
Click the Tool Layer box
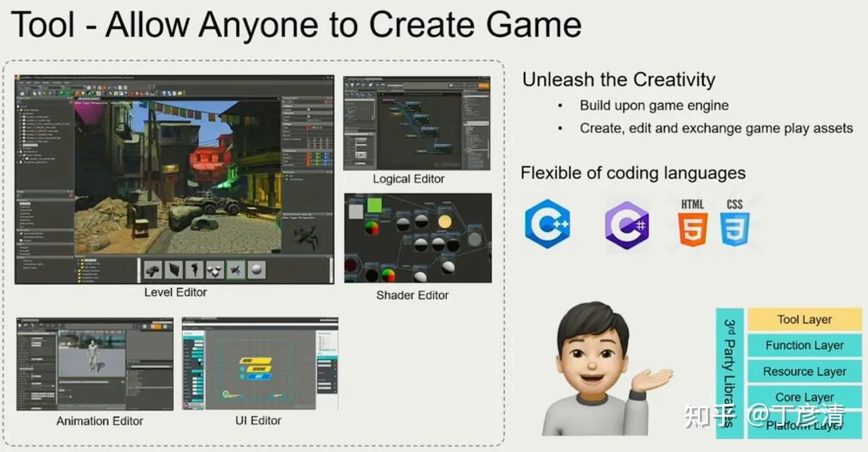(x=804, y=320)
